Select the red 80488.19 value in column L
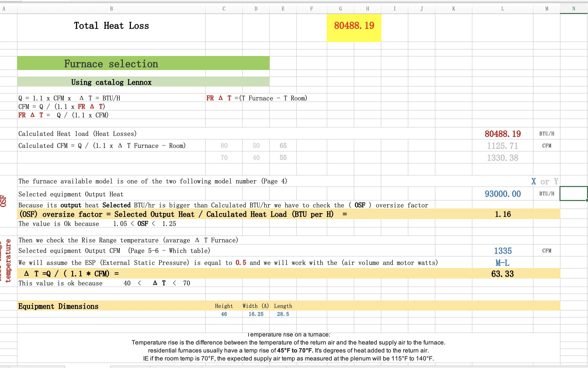 click(x=503, y=134)
